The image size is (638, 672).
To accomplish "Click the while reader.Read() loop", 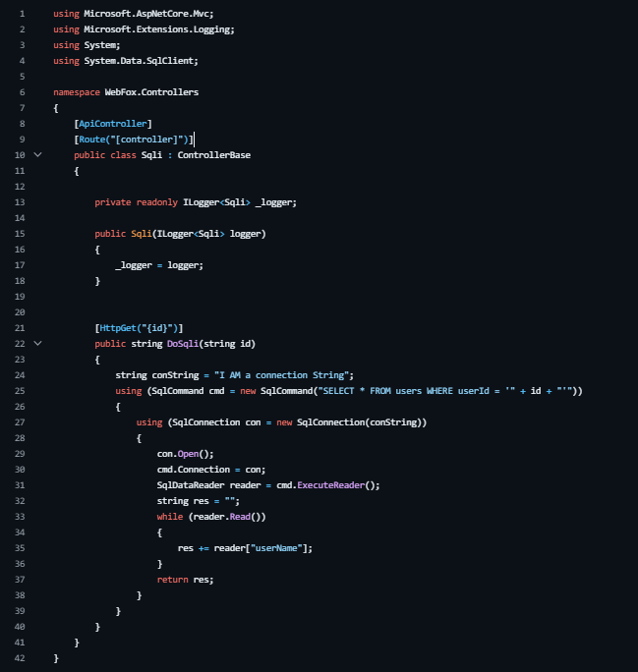I will click(211, 517).
